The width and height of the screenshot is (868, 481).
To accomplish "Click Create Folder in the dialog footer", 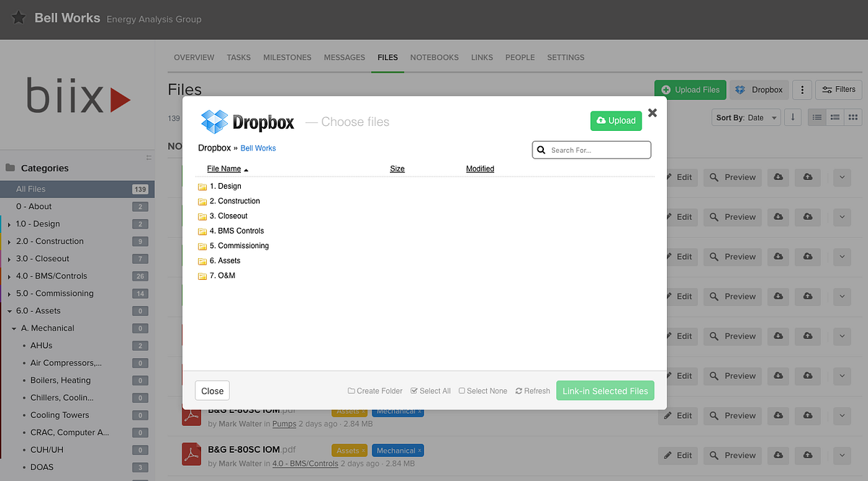I will click(x=375, y=391).
